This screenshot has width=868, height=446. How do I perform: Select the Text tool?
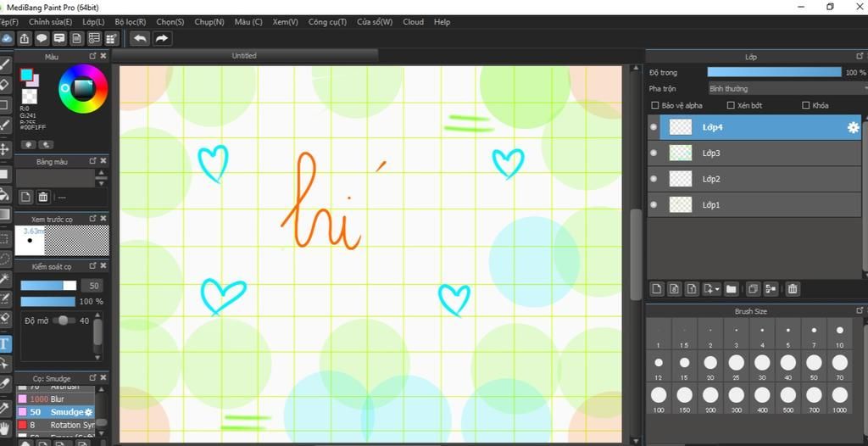point(5,343)
